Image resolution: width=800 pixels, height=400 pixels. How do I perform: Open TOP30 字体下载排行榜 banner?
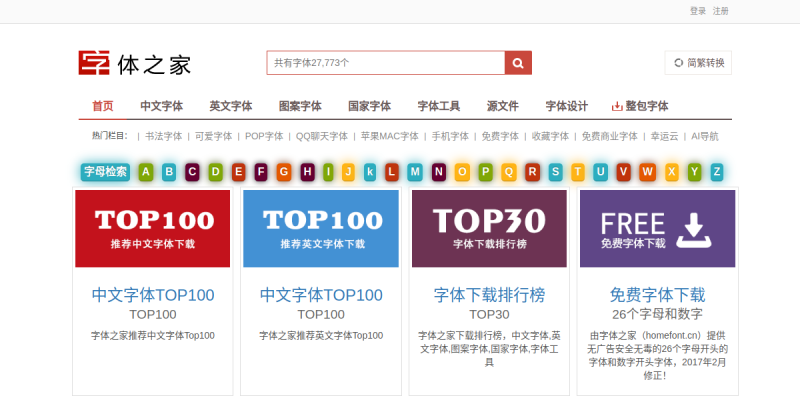tap(489, 229)
